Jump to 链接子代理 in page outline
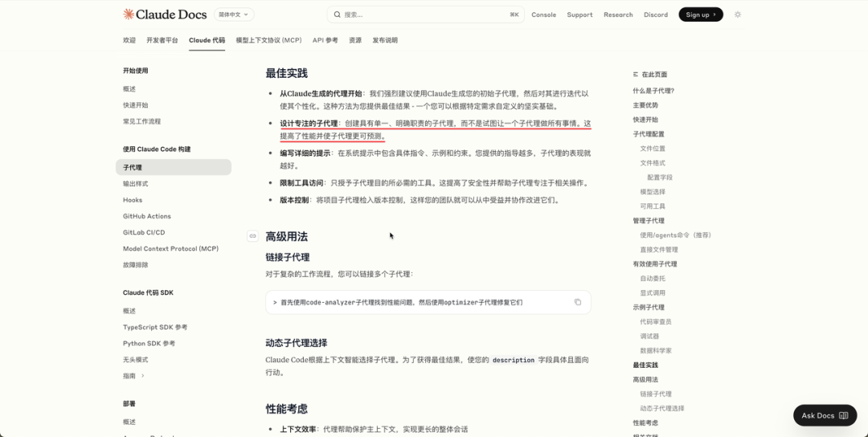 click(656, 394)
